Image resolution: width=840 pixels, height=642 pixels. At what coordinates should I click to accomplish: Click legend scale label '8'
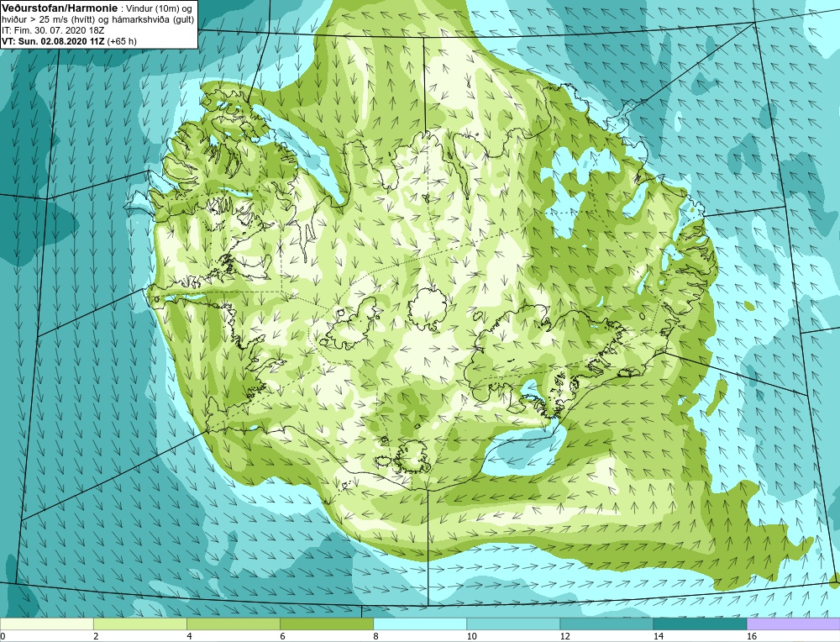click(375, 636)
